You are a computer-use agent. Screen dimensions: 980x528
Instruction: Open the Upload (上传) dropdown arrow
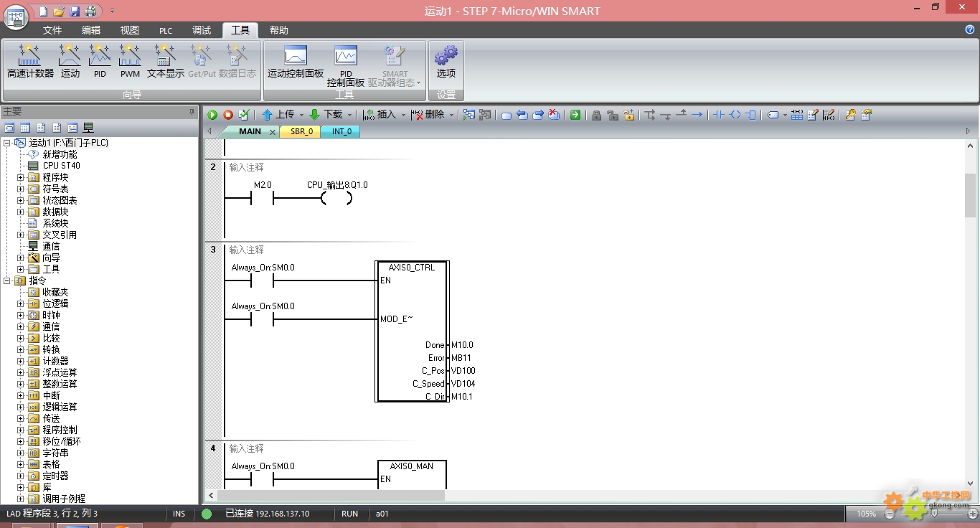[301, 115]
